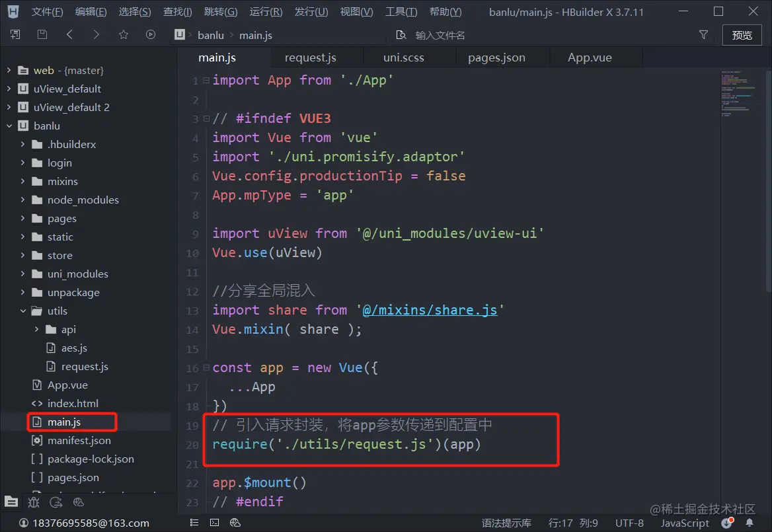The width and height of the screenshot is (772, 532).
Task: Click the sync refresh icon in bottom bar
Action: (56, 502)
